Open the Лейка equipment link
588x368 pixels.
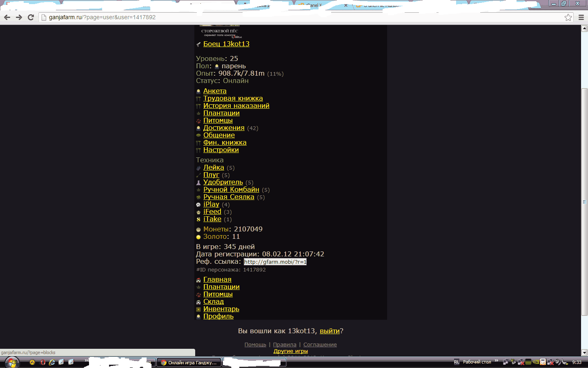coord(214,167)
